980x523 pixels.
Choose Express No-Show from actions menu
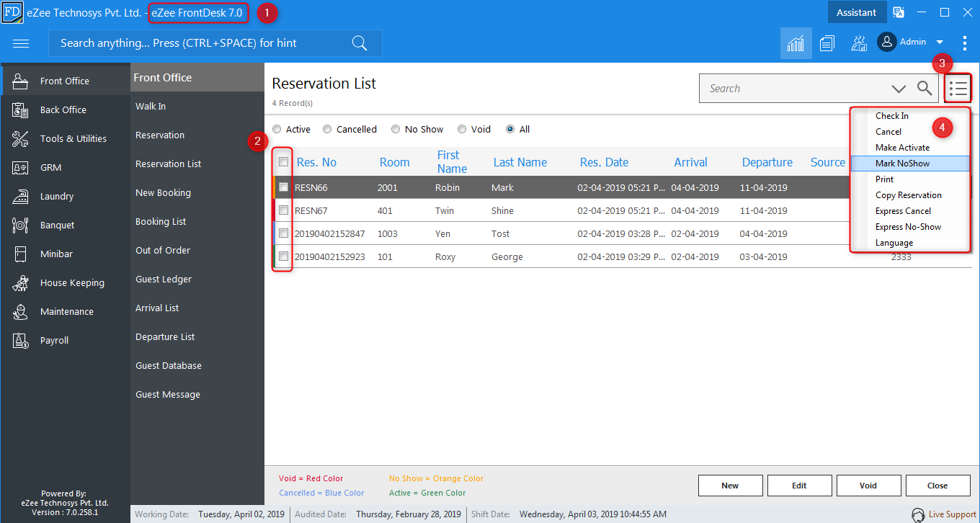coord(910,227)
